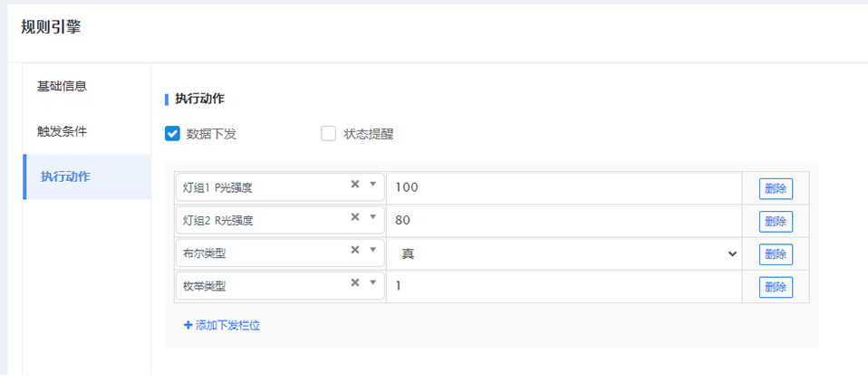Switch to the 触发条件 tab
Image resolution: width=868 pixels, height=382 pixels.
[62, 131]
